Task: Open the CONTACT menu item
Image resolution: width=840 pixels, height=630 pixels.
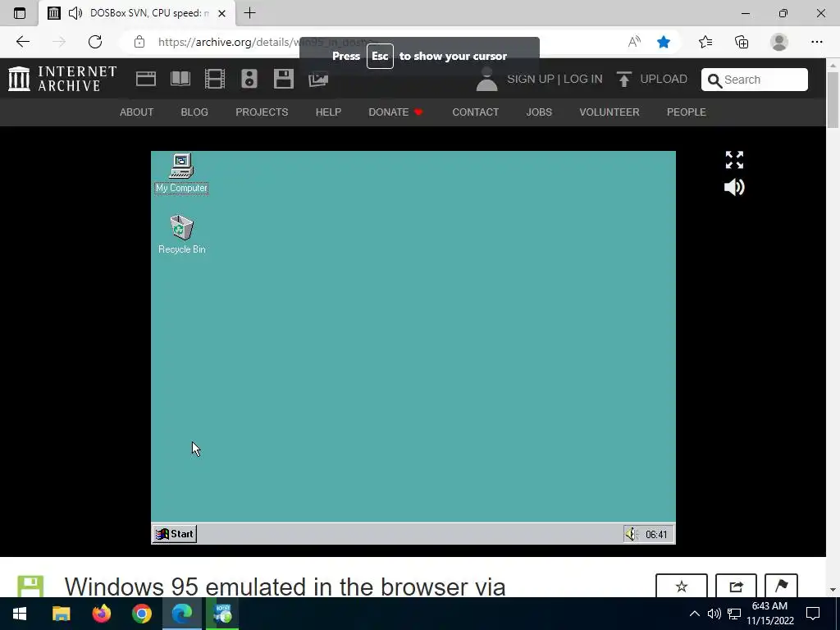Action: tap(475, 112)
